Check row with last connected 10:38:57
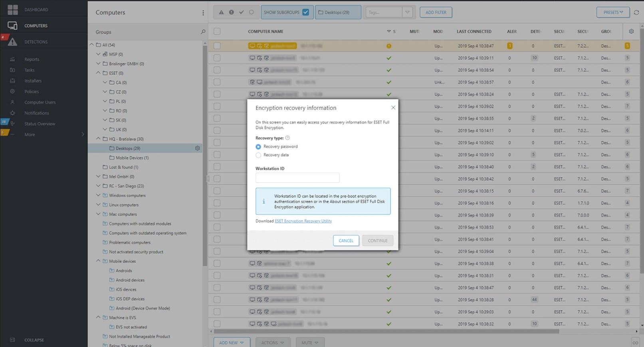This screenshot has height=347, width=644. (217, 82)
